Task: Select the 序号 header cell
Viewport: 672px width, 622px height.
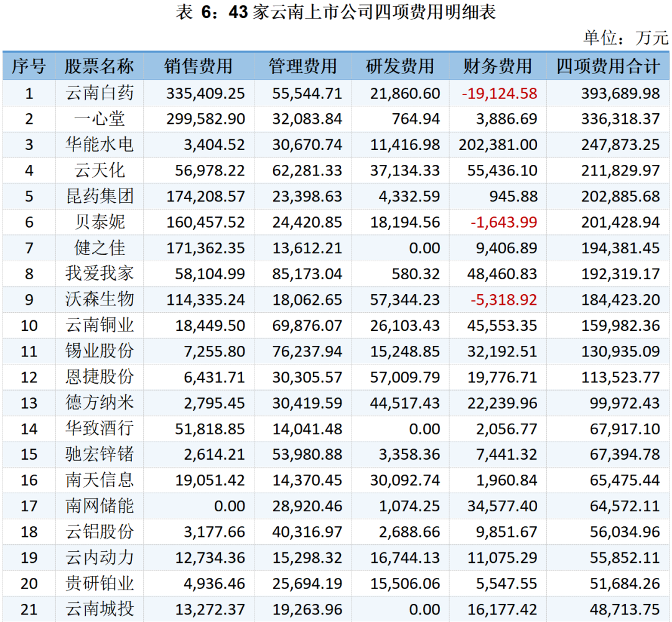Action: [x=29, y=67]
